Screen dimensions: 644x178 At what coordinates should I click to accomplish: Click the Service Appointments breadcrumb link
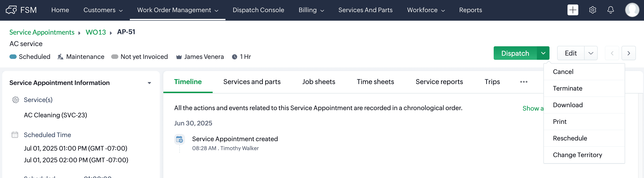tap(42, 32)
